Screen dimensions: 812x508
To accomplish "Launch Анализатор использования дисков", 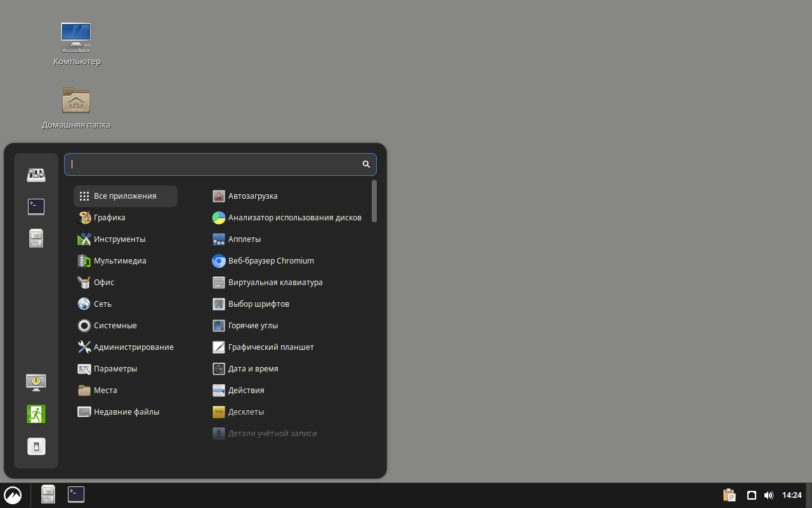I will pyautogui.click(x=294, y=218).
